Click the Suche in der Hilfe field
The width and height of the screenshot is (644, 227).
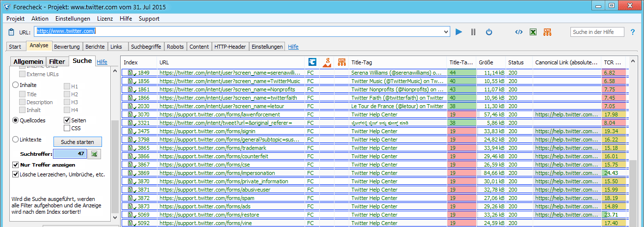(597, 32)
